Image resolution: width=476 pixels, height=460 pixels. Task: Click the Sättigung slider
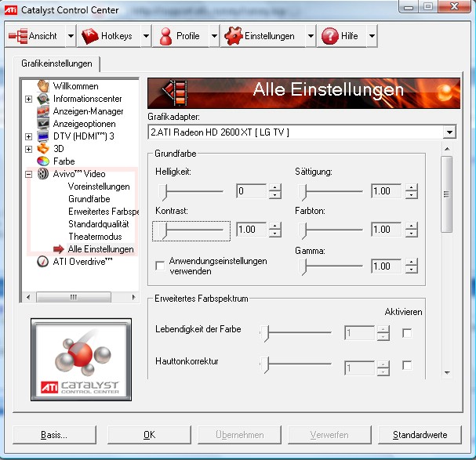[330, 192]
